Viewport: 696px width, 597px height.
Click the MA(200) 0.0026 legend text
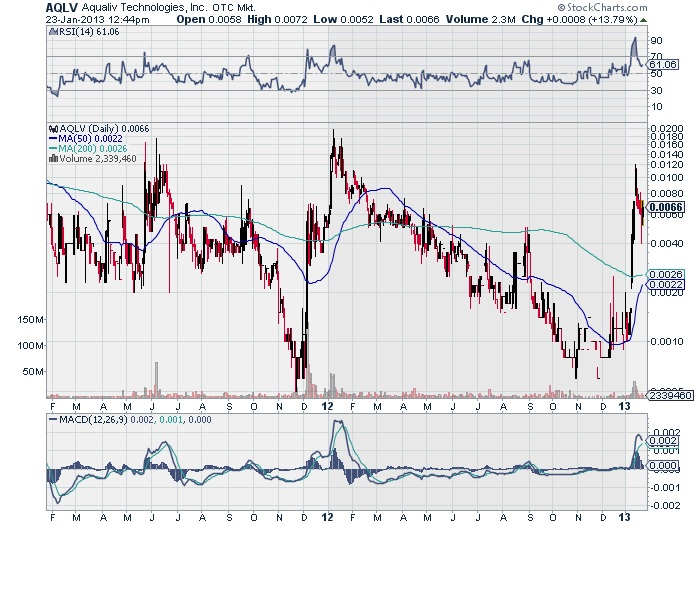pos(93,149)
